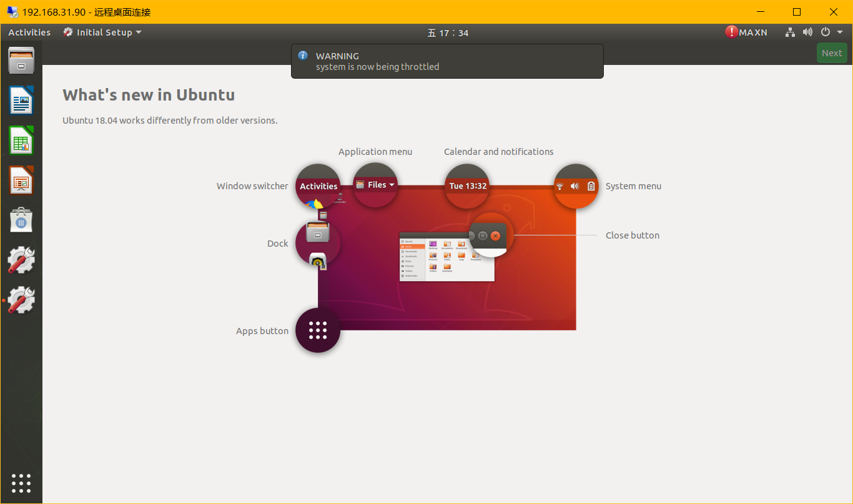Expand the Initial Setup dropdown menu
853x504 pixels.
(x=139, y=32)
